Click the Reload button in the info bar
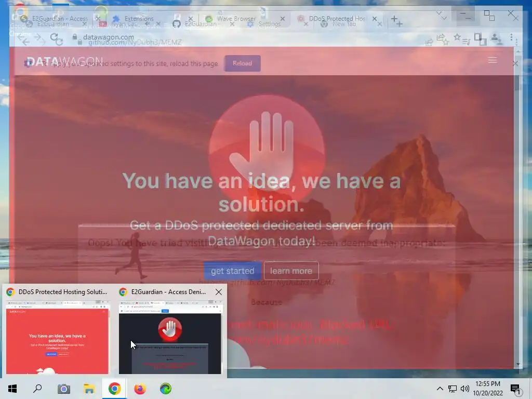This screenshot has width=532, height=399. [242, 63]
